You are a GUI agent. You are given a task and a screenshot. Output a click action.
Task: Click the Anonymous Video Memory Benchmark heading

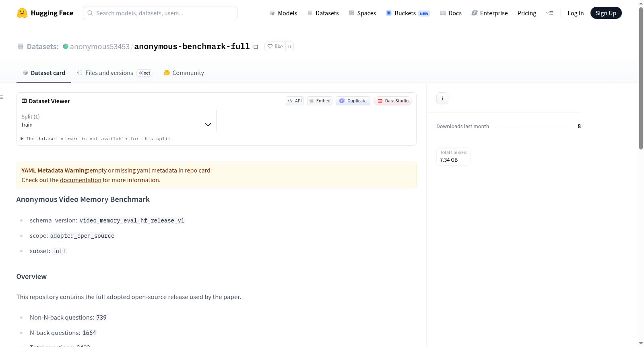[x=83, y=199]
